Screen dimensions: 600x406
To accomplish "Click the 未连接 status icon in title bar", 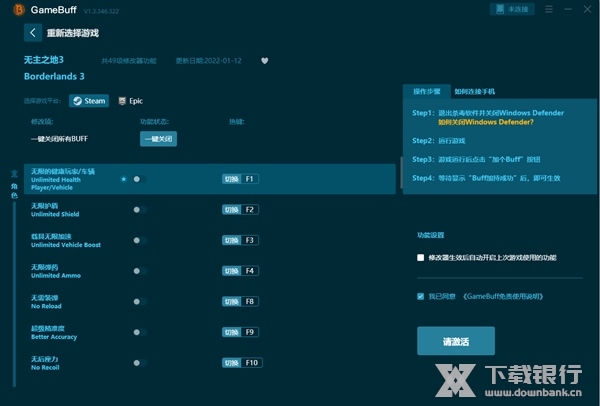I will click(x=512, y=9).
